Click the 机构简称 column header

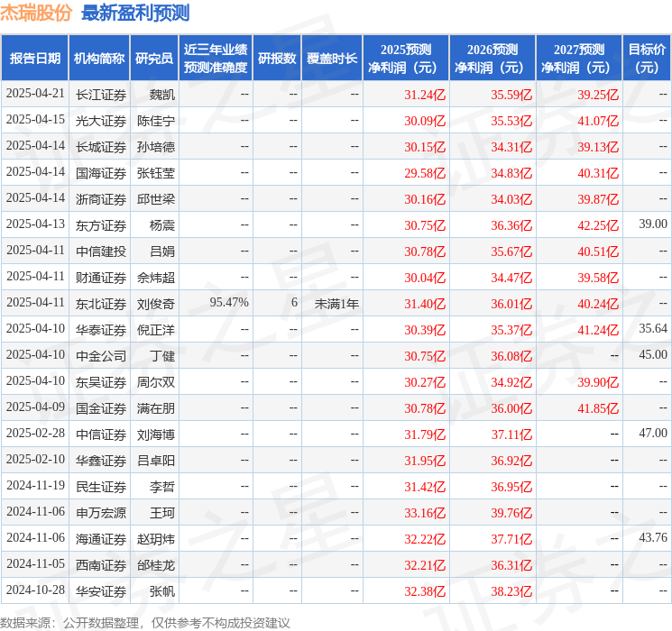tap(99, 59)
